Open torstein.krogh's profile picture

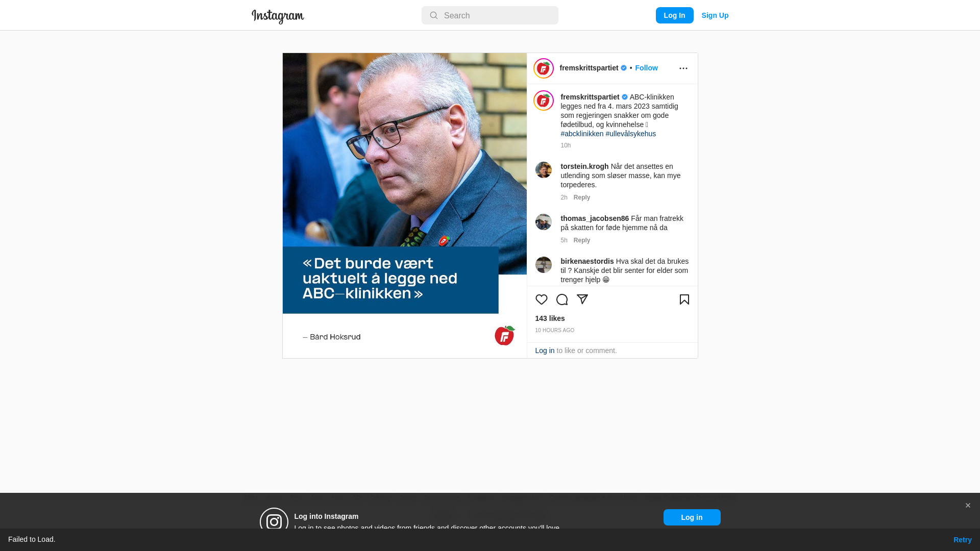pyautogui.click(x=544, y=170)
